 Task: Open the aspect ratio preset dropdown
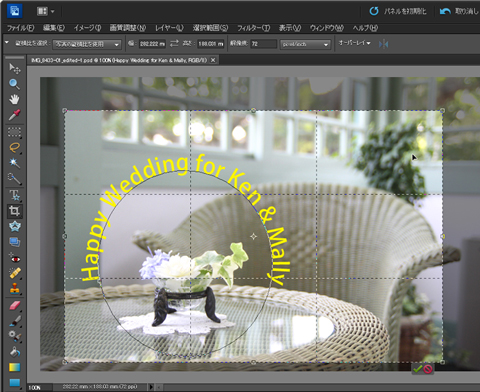pyautogui.click(x=87, y=44)
